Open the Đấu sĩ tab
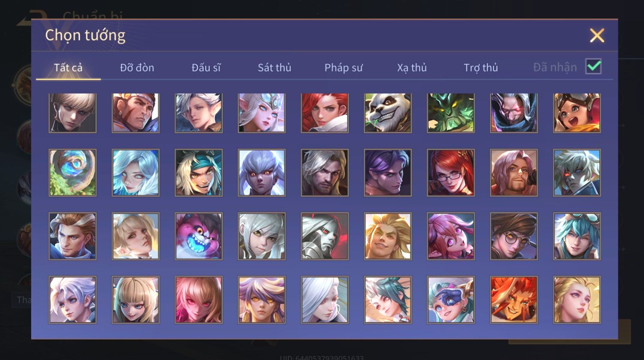644x360 pixels. [x=206, y=68]
